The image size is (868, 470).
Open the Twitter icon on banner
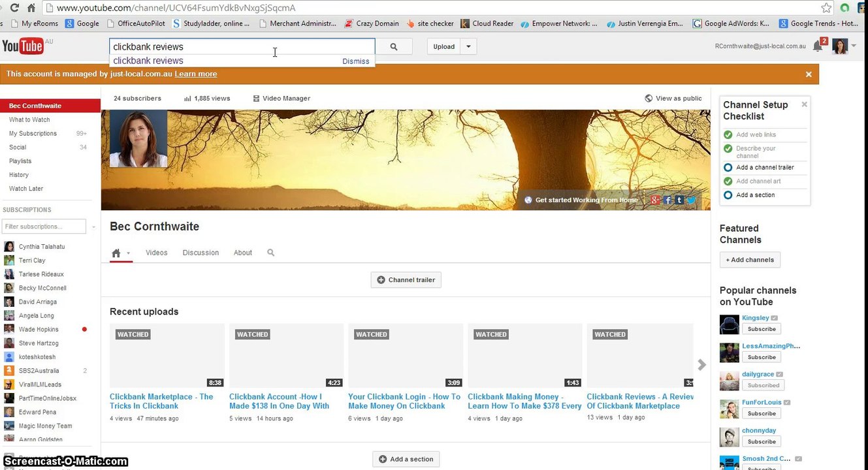pyautogui.click(x=691, y=200)
